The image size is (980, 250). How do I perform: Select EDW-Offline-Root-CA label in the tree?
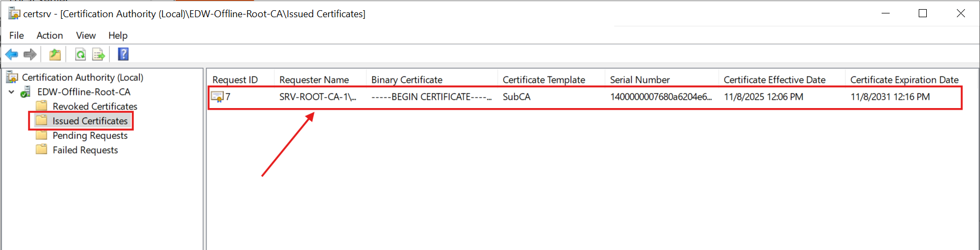click(x=84, y=92)
